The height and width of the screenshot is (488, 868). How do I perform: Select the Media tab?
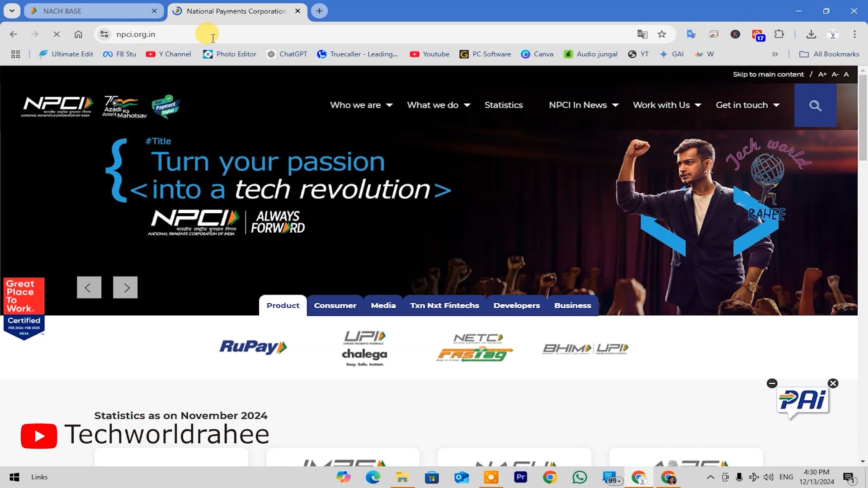tap(383, 305)
